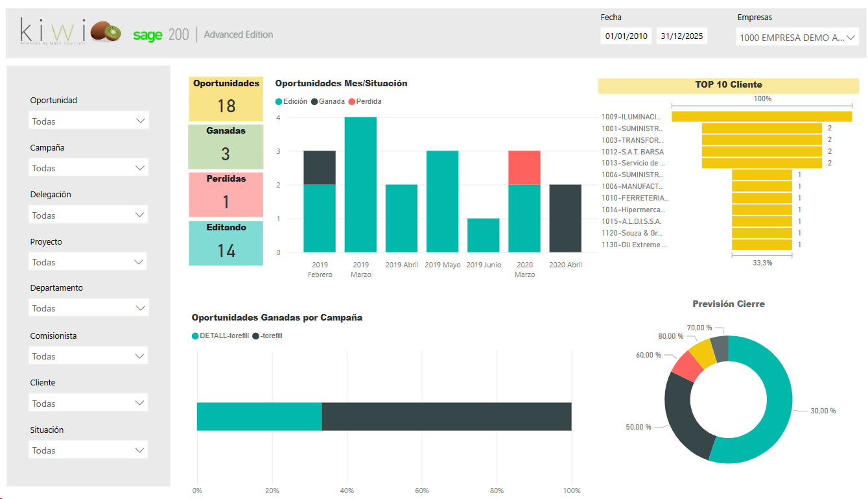Select the Perdidas KPI card
The image size is (868, 499).
pyautogui.click(x=226, y=195)
